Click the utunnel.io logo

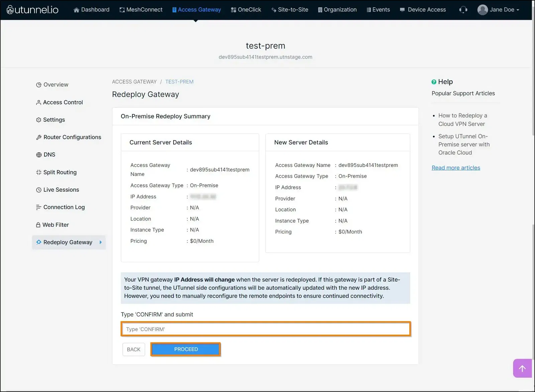32,10
